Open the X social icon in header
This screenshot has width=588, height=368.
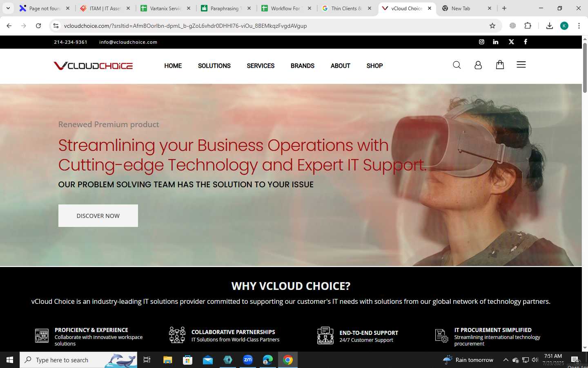(511, 42)
